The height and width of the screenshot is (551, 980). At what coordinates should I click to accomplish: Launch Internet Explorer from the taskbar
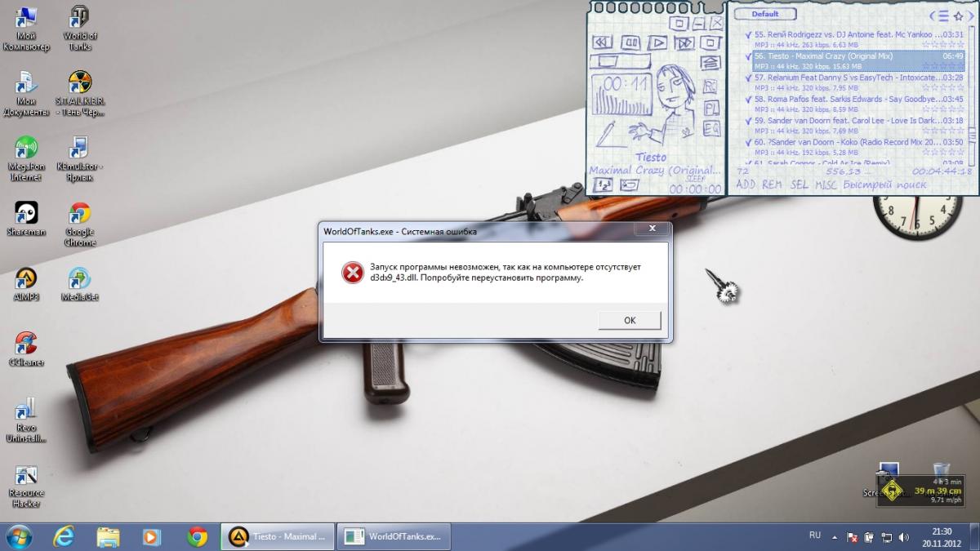pos(64,536)
